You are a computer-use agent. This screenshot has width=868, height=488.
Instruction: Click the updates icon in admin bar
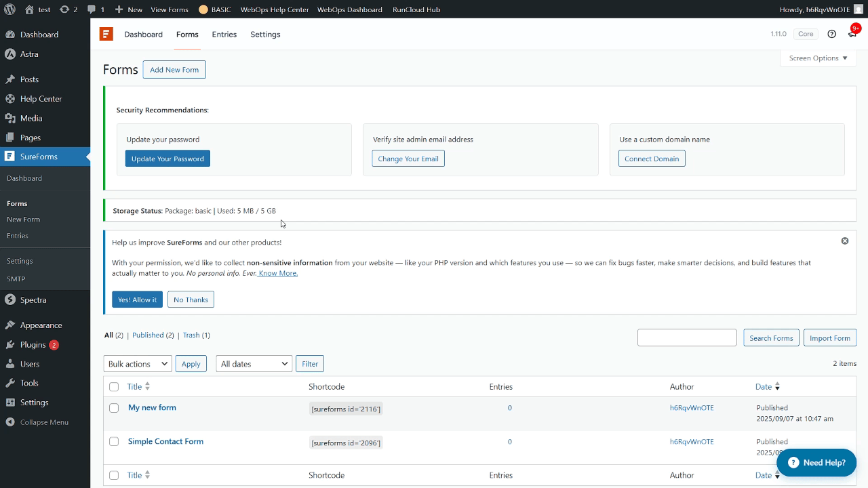pos(68,9)
